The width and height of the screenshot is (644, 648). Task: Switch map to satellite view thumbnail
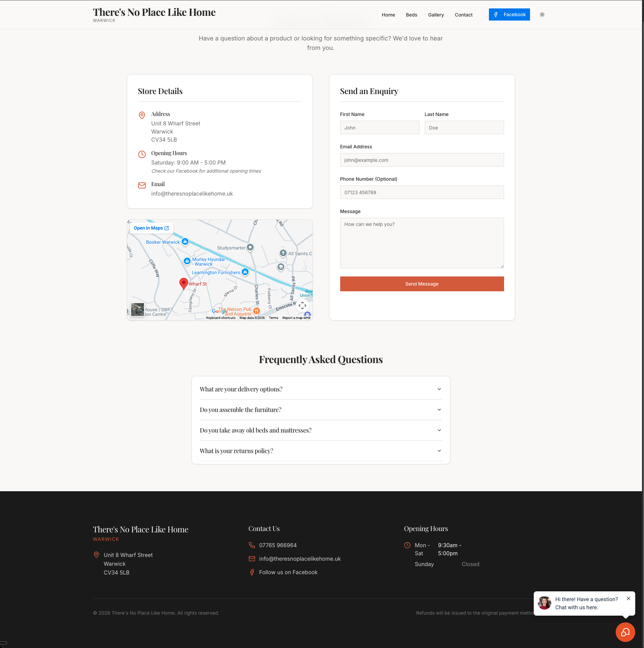point(138,310)
